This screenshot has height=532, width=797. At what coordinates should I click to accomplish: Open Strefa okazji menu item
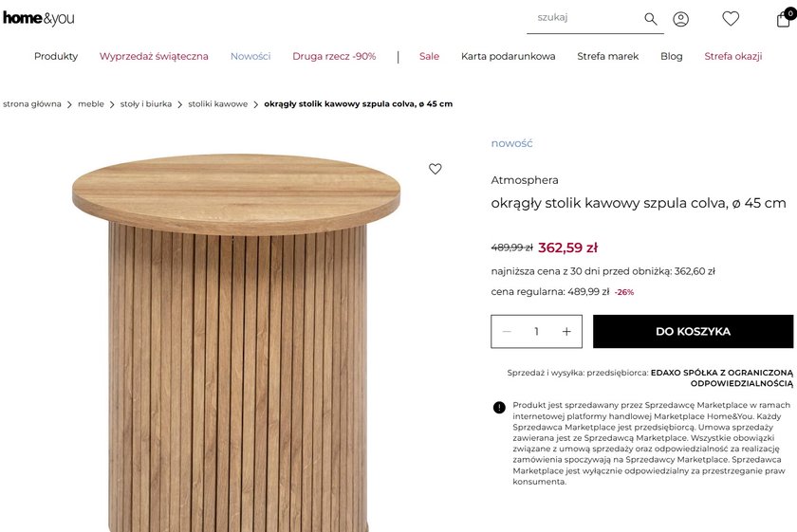[x=732, y=57]
